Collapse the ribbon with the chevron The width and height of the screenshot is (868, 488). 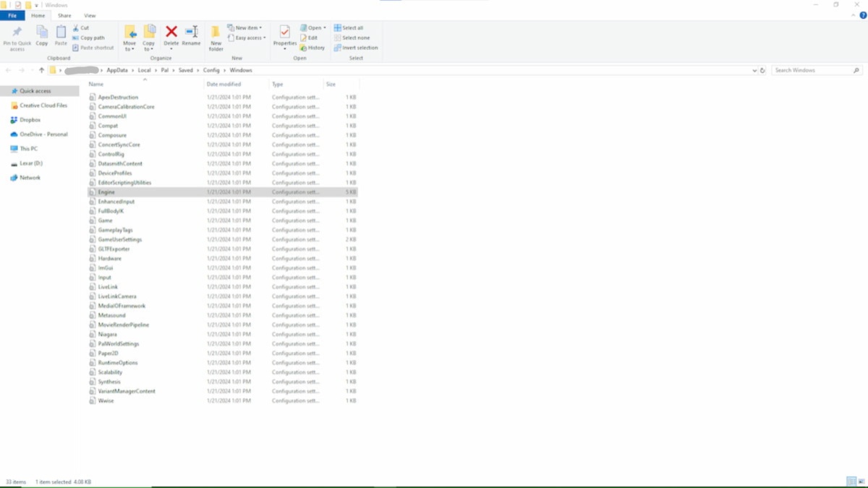[x=852, y=15]
